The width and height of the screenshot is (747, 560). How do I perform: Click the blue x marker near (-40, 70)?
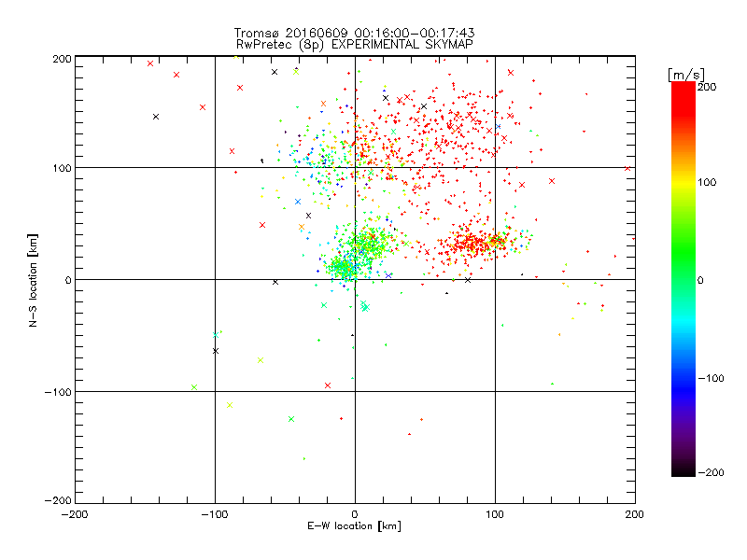(298, 202)
